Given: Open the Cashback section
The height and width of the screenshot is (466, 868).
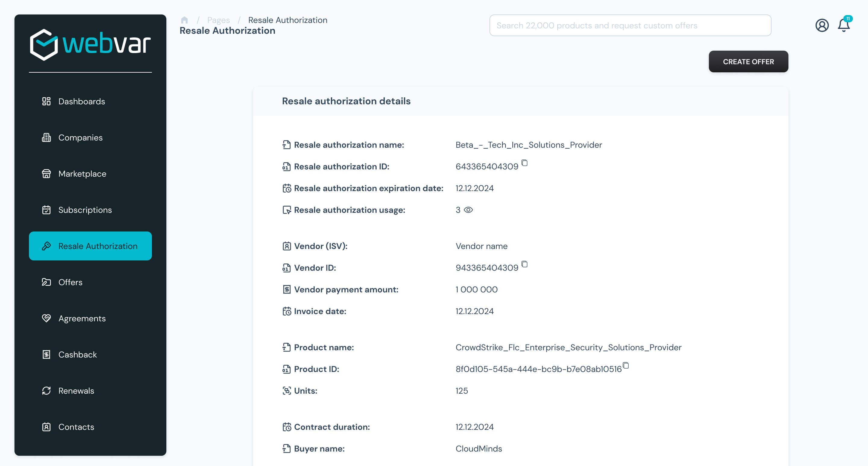Looking at the screenshot, I should (x=77, y=354).
